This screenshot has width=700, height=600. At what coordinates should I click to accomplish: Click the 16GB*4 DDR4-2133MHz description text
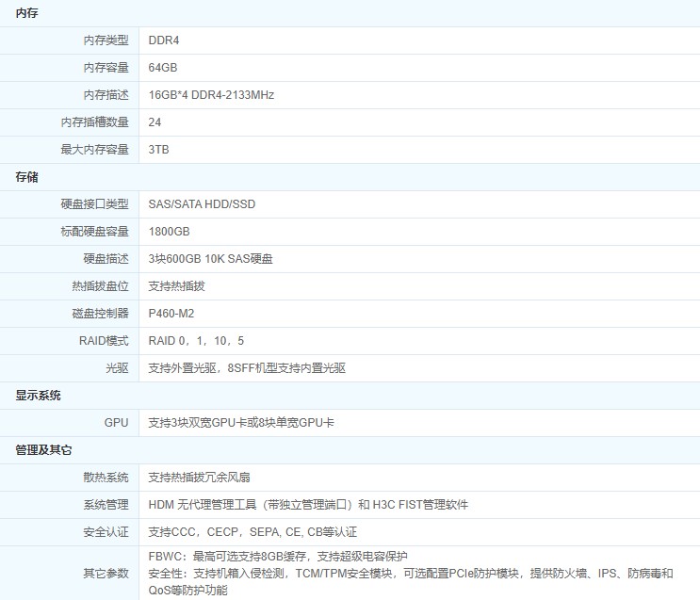(211, 95)
